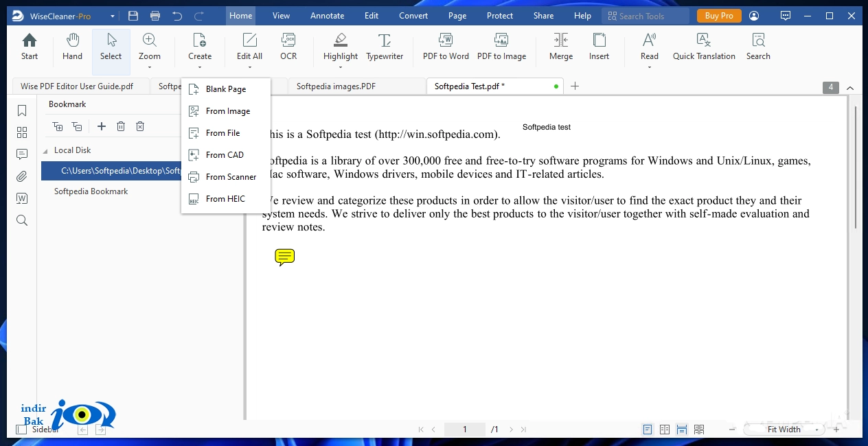The image size is (868, 446).
Task: Start Quick Translation
Action: (704, 47)
